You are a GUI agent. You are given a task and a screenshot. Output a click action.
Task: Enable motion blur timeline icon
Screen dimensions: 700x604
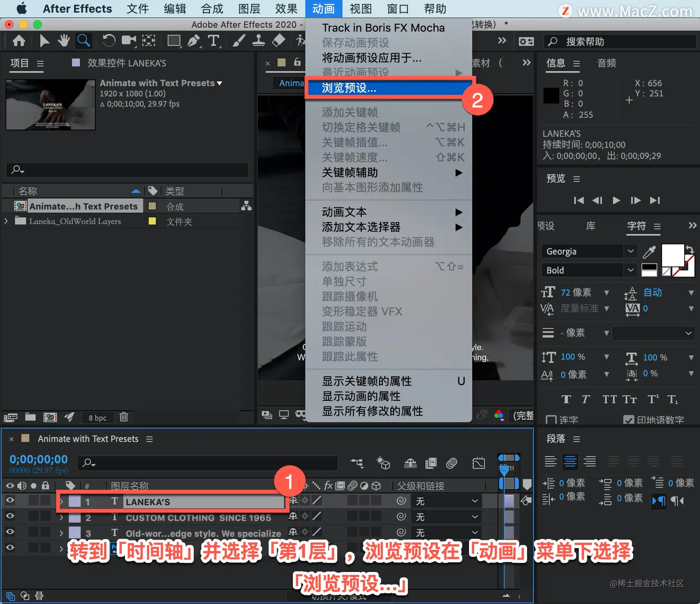452,463
